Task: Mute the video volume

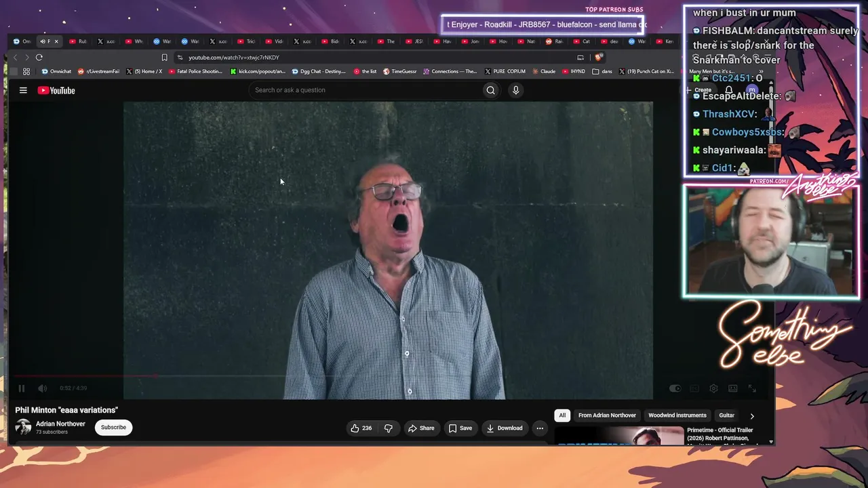Action: tap(43, 388)
